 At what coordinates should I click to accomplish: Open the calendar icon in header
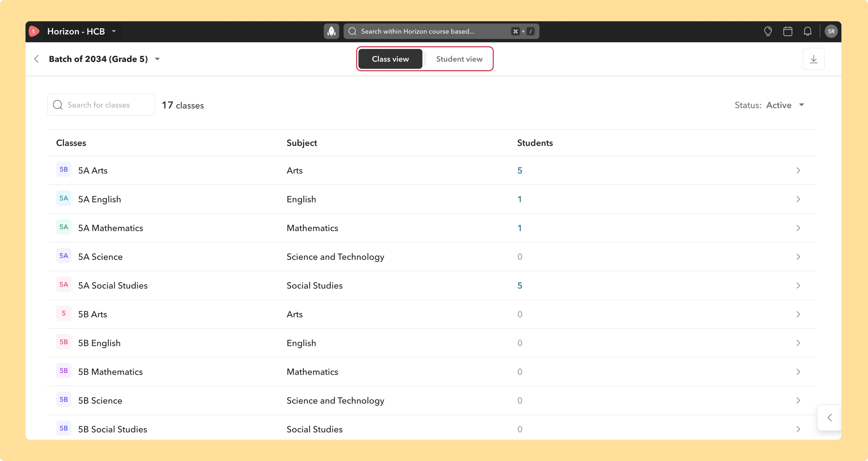(x=788, y=31)
